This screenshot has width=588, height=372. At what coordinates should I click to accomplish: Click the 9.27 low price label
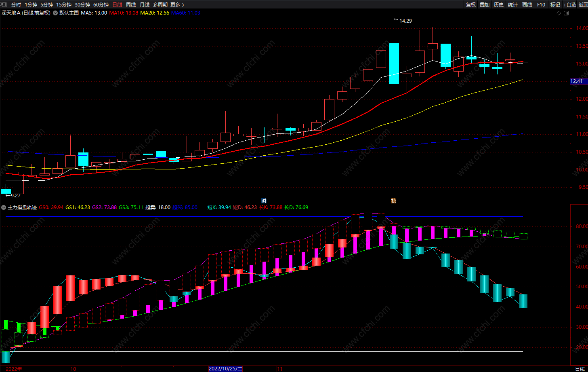tap(15, 196)
